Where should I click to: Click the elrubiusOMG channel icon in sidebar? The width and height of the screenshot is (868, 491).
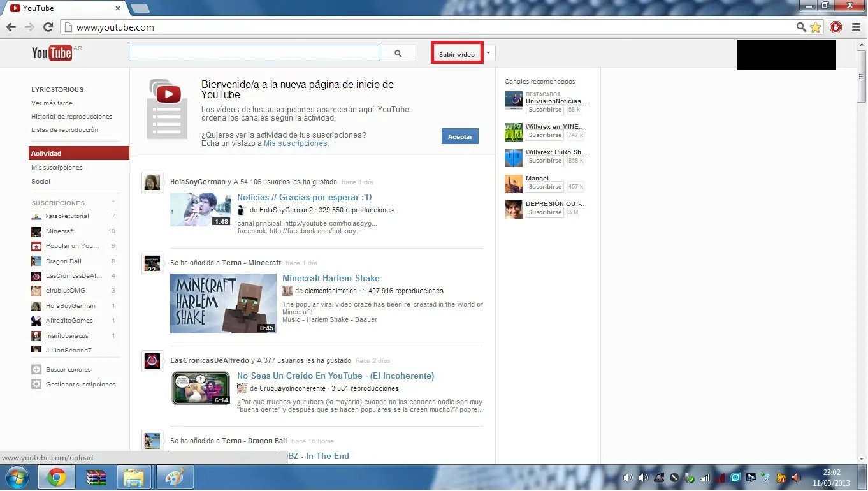pos(36,291)
